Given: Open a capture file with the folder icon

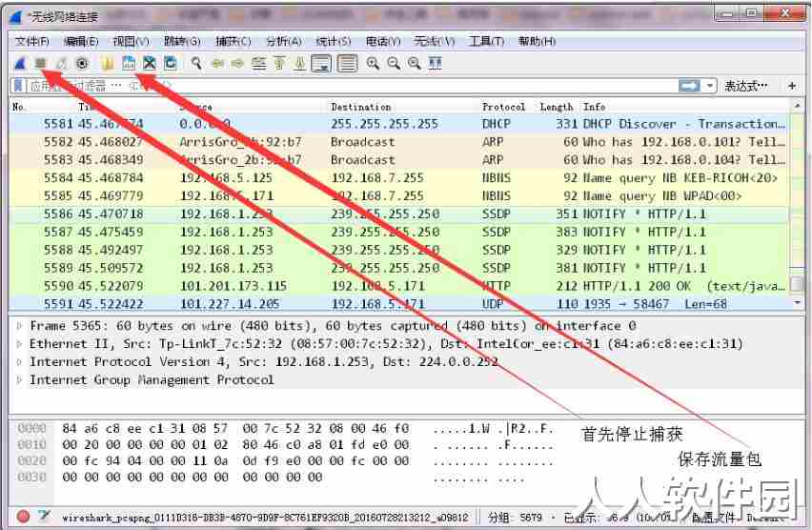Looking at the screenshot, I should (x=108, y=64).
